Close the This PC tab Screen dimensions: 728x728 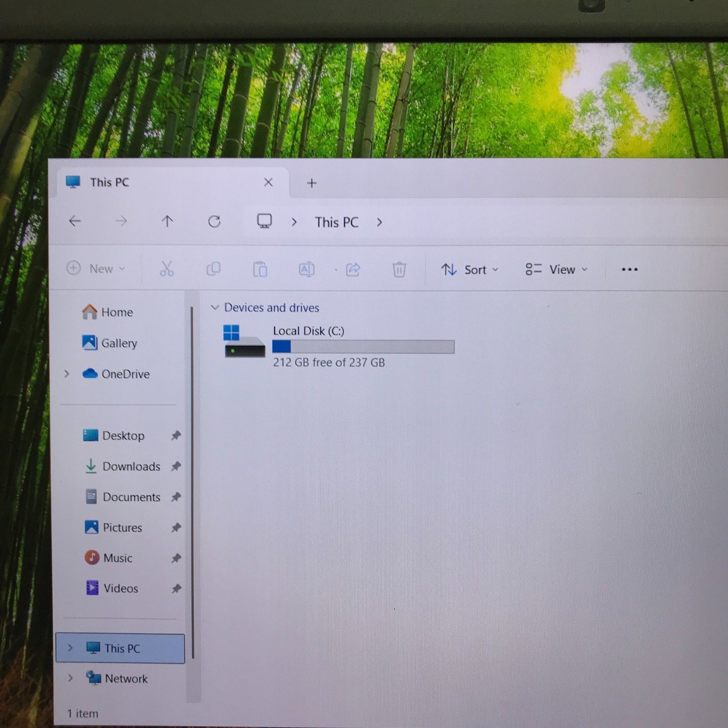268,182
